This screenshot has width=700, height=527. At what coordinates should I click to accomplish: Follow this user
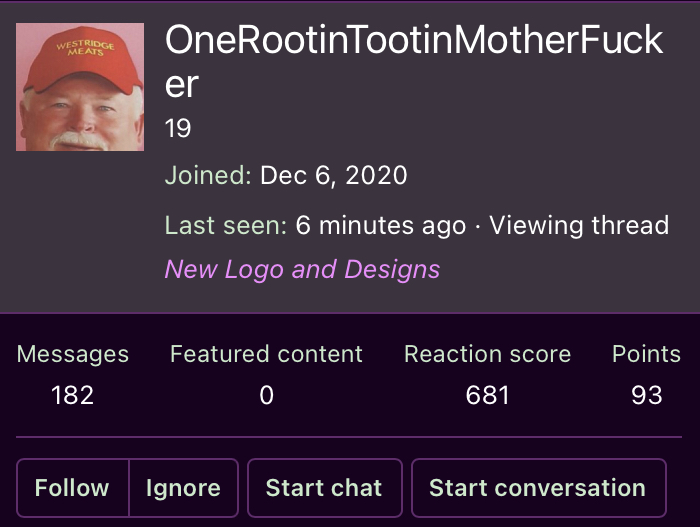[x=73, y=488]
